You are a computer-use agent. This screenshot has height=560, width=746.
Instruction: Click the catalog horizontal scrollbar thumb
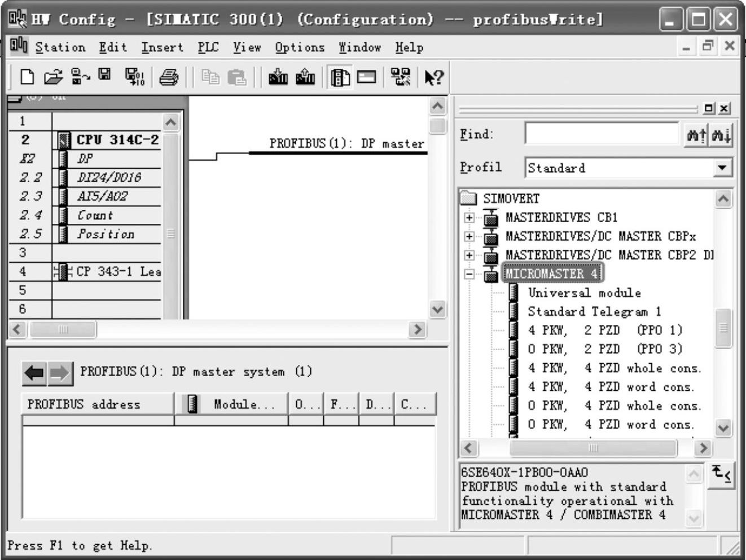pos(593,448)
